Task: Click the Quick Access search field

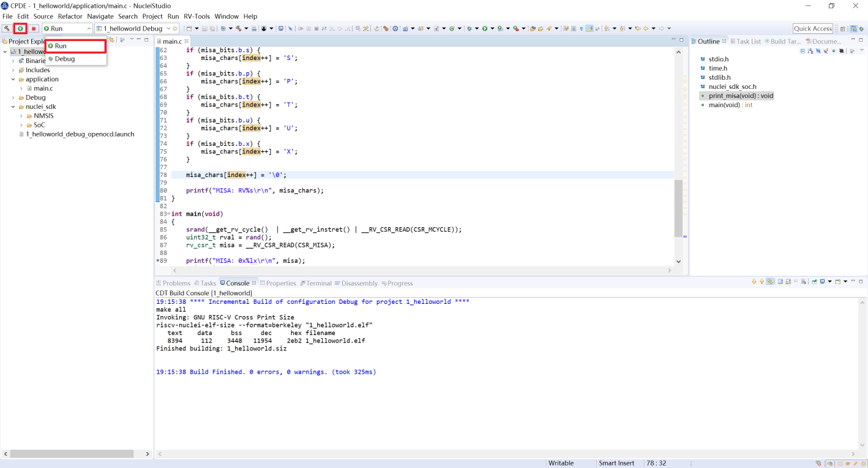Action: tap(813, 28)
